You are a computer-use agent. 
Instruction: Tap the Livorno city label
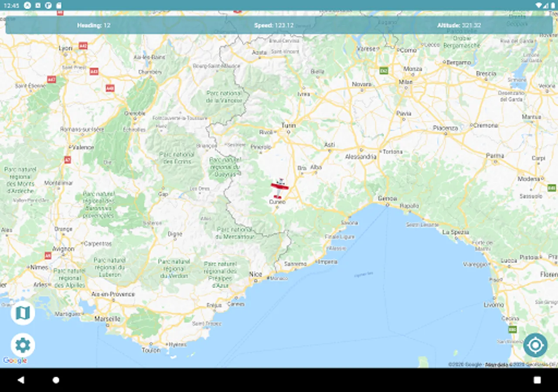[x=493, y=305]
